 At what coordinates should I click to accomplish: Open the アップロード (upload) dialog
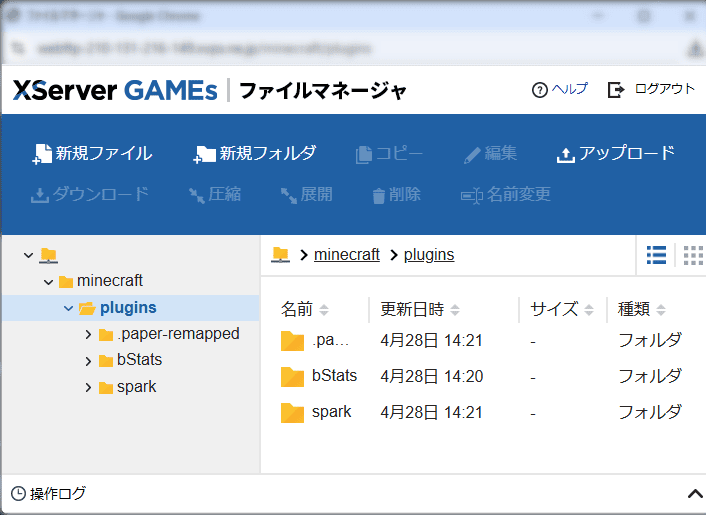click(616, 154)
